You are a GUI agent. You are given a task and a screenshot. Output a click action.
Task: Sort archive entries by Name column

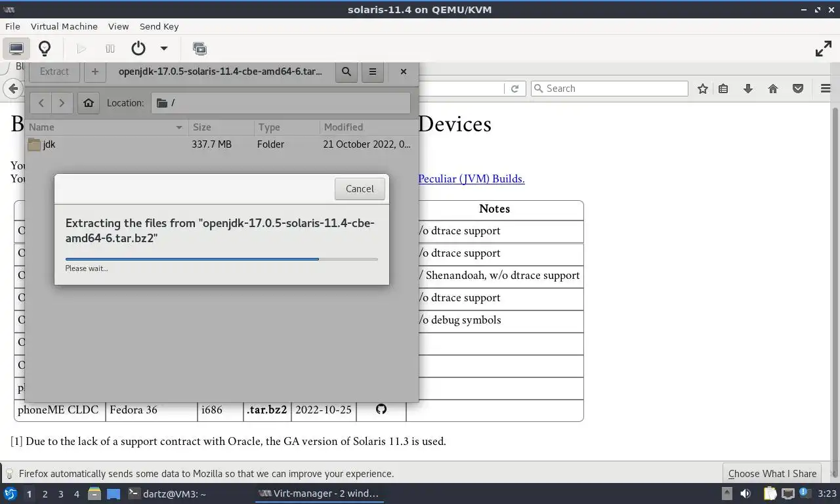(x=106, y=127)
